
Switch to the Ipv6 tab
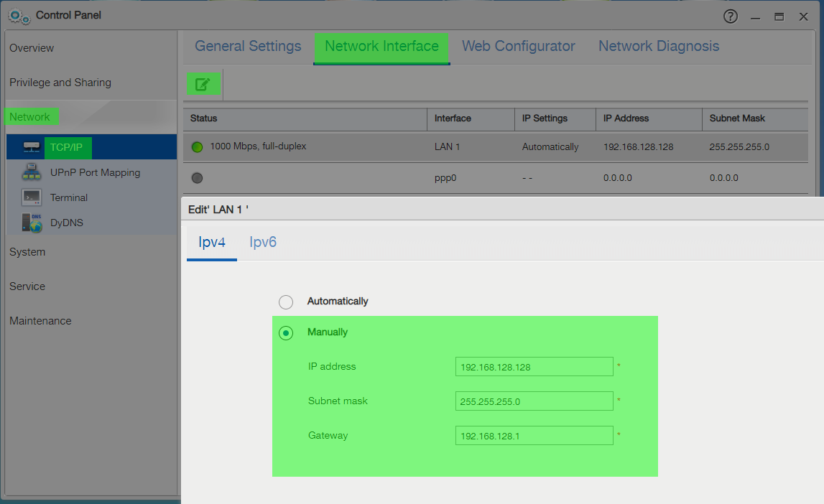coord(263,242)
